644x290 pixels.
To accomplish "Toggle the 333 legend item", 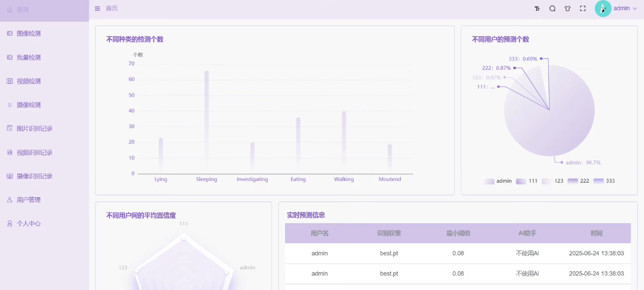I will click(x=604, y=181).
